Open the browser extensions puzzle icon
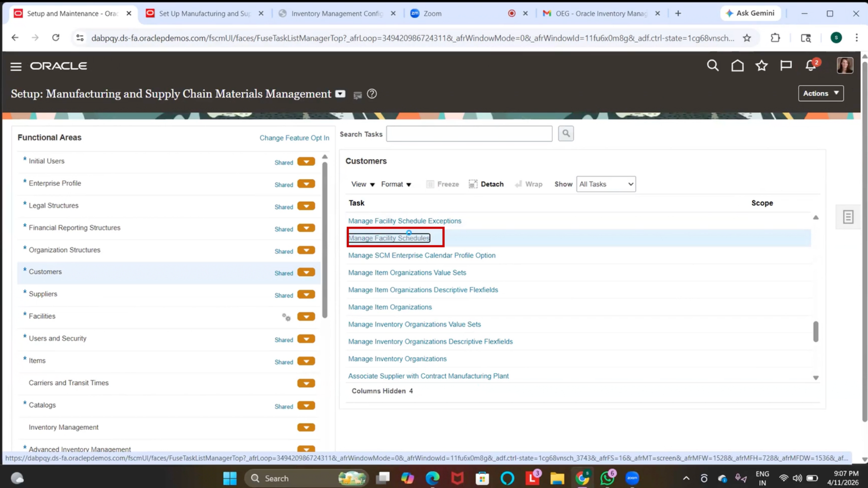This screenshot has height=488, width=868. (775, 38)
